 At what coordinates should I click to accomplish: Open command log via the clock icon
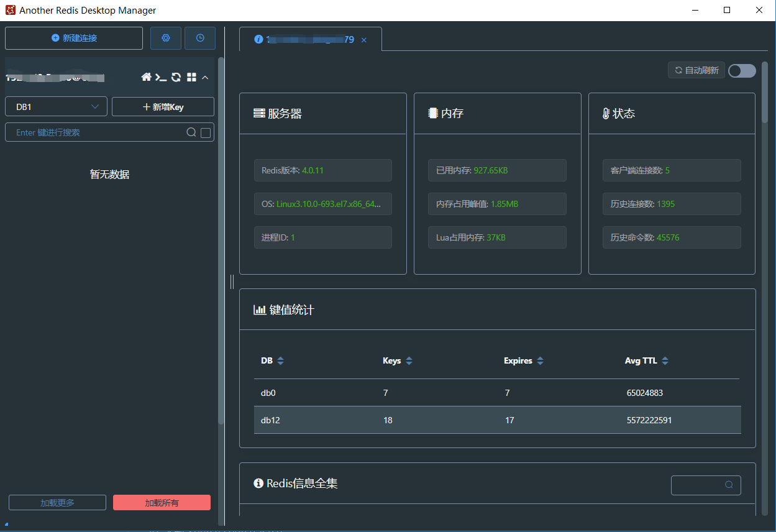[x=200, y=38]
